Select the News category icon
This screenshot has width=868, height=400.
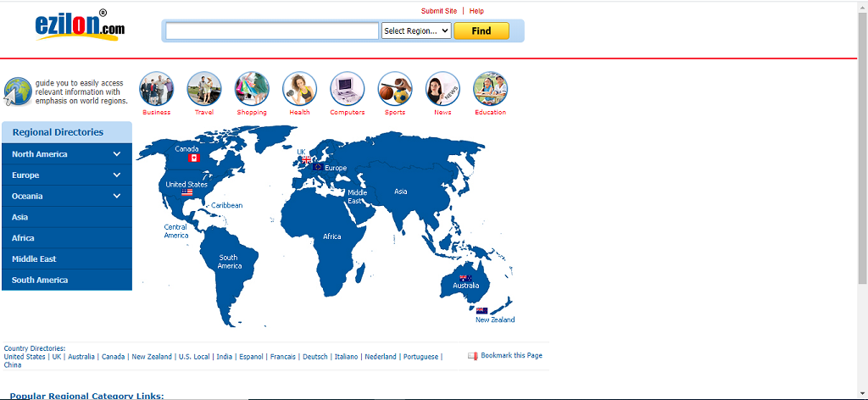point(442,89)
